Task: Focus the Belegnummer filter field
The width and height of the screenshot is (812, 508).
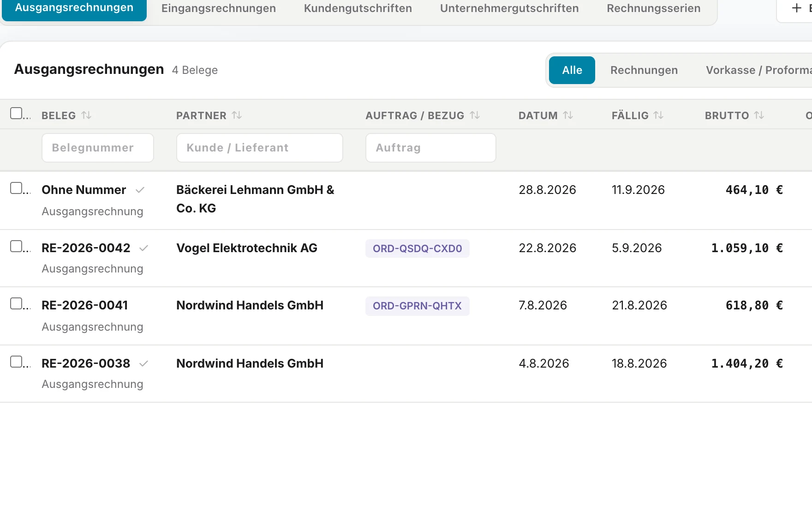Action: [98, 148]
